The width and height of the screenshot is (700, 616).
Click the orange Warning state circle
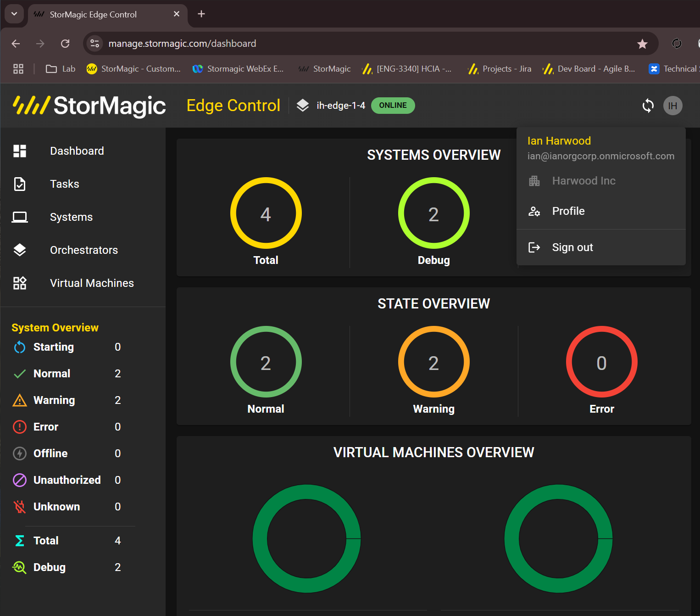[434, 362]
